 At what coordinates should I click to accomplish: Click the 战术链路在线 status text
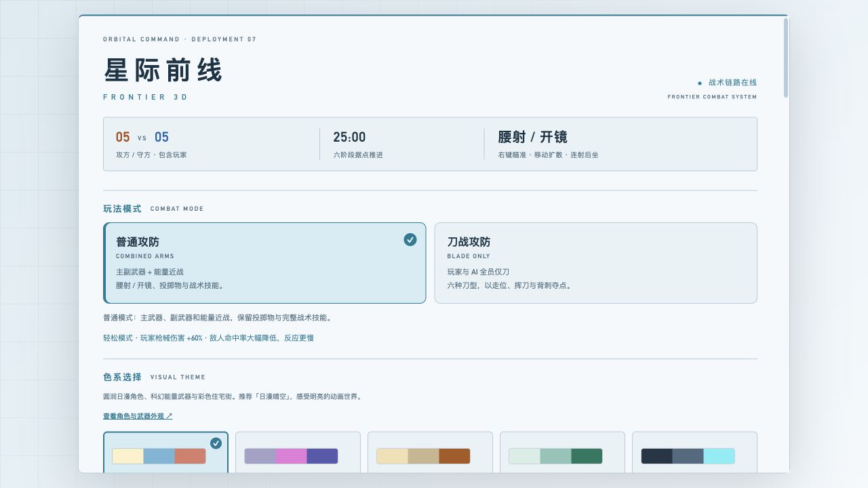coord(732,83)
